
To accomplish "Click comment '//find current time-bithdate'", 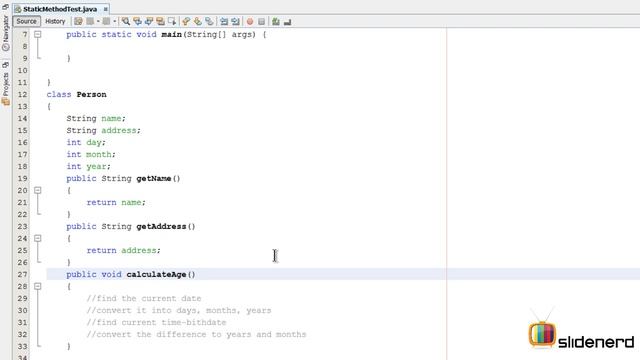I will pos(156,322).
